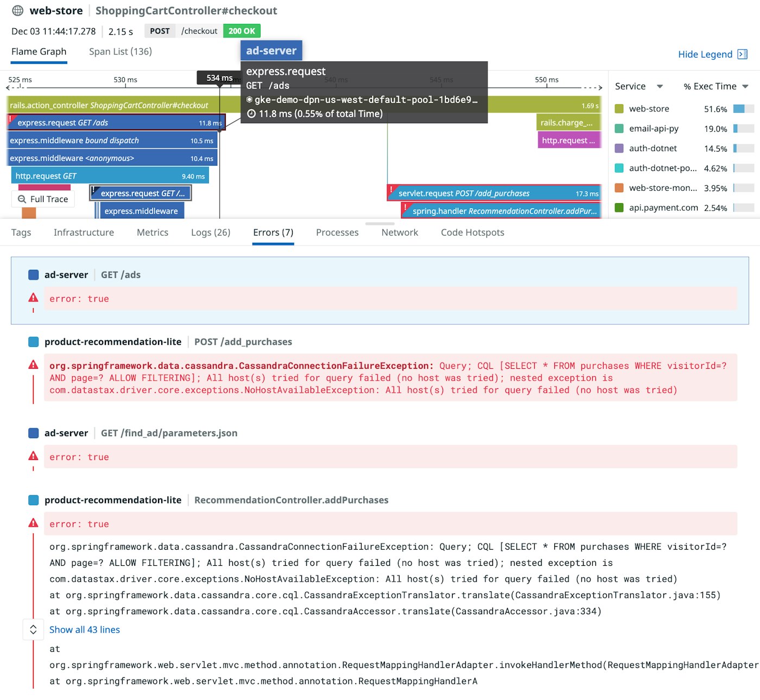760x700 pixels.
Task: Click the ShoppingCartController#checkout title
Action: click(x=186, y=11)
